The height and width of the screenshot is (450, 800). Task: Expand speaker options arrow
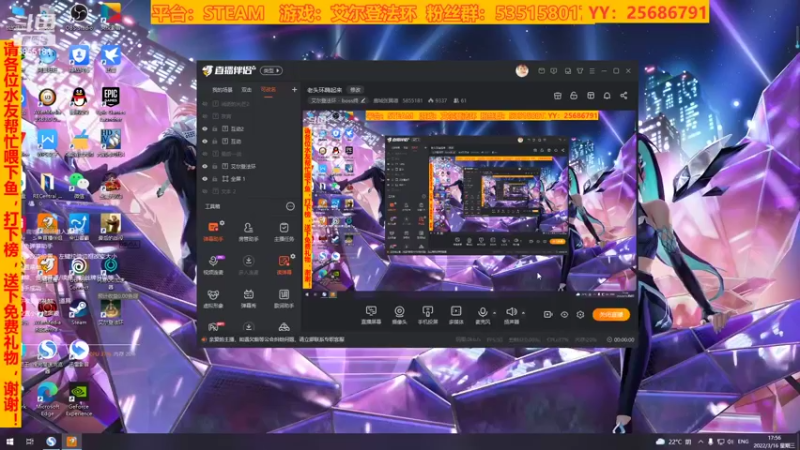coord(523,313)
